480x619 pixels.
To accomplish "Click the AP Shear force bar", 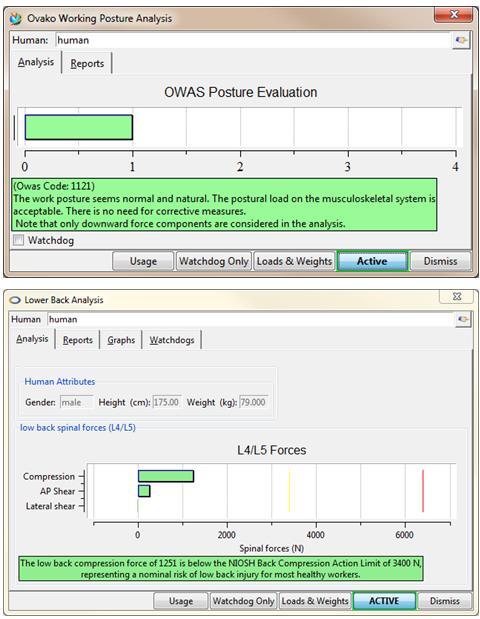I will [144, 491].
